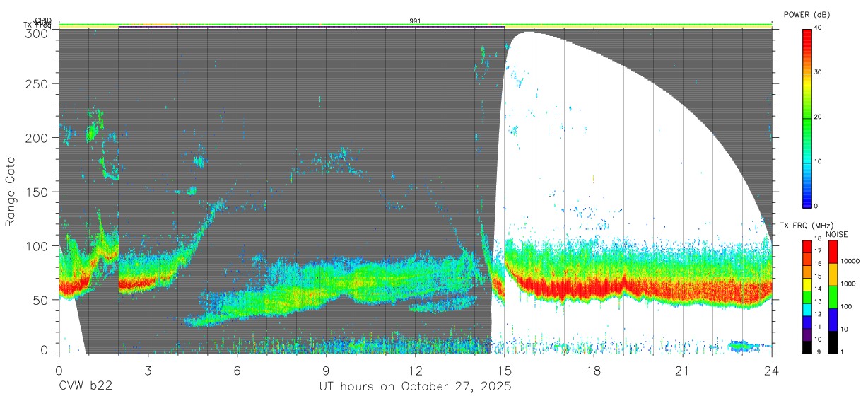Click the 300 range gate tick label

coord(36,33)
